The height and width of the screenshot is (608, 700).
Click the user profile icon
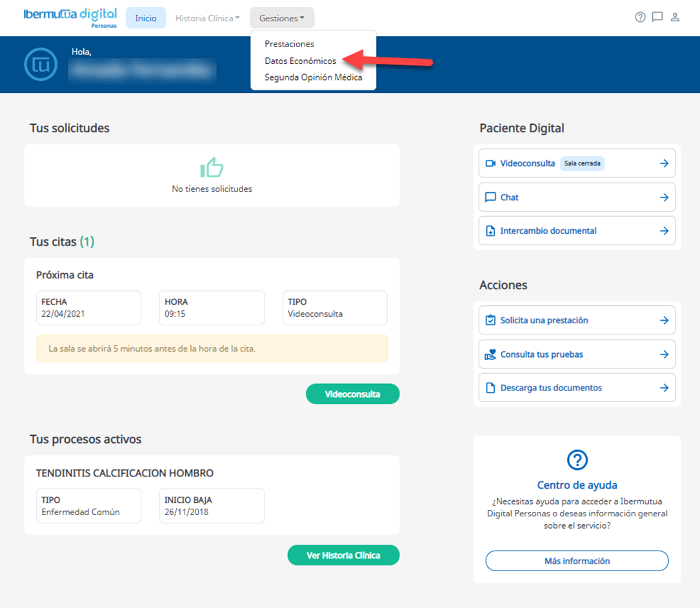[x=675, y=17]
